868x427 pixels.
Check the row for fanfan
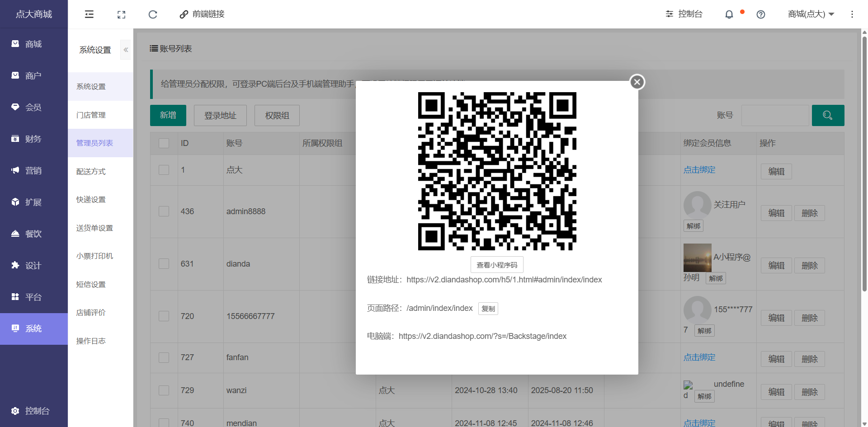164,357
